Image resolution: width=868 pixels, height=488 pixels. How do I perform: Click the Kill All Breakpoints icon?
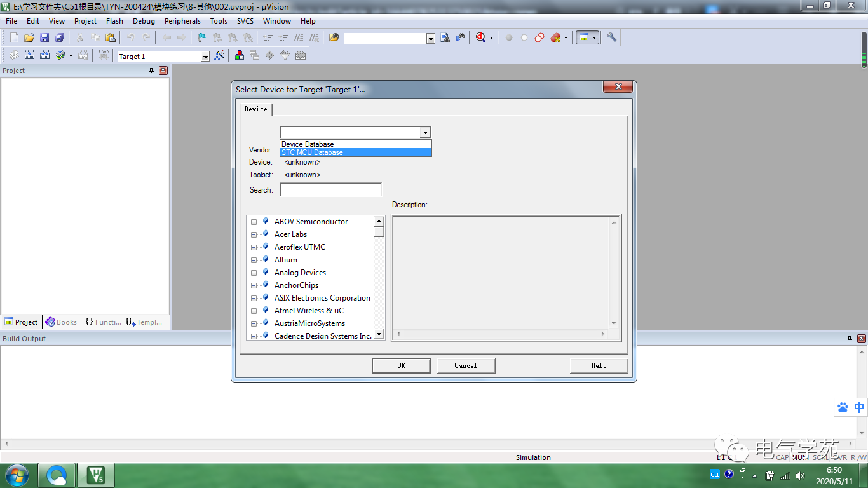point(555,37)
